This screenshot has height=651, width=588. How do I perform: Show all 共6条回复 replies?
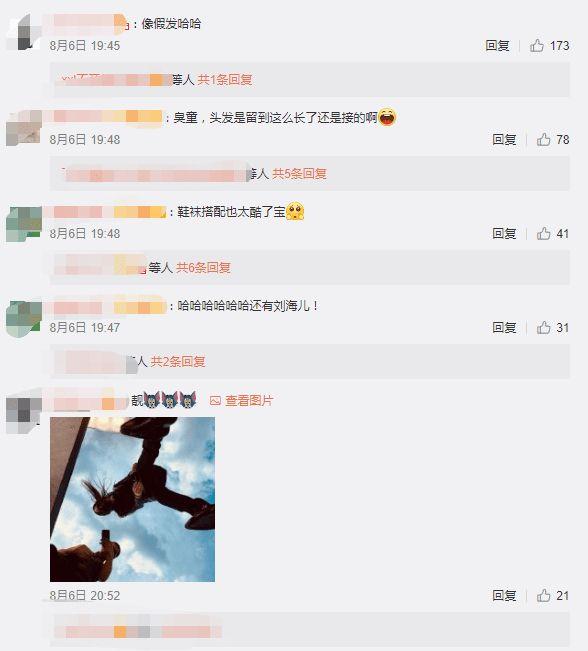click(203, 268)
